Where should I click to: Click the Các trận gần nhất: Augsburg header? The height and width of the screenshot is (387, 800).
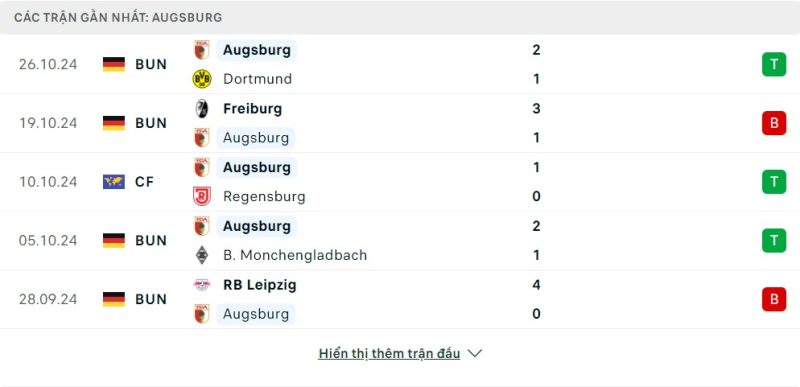click(118, 17)
